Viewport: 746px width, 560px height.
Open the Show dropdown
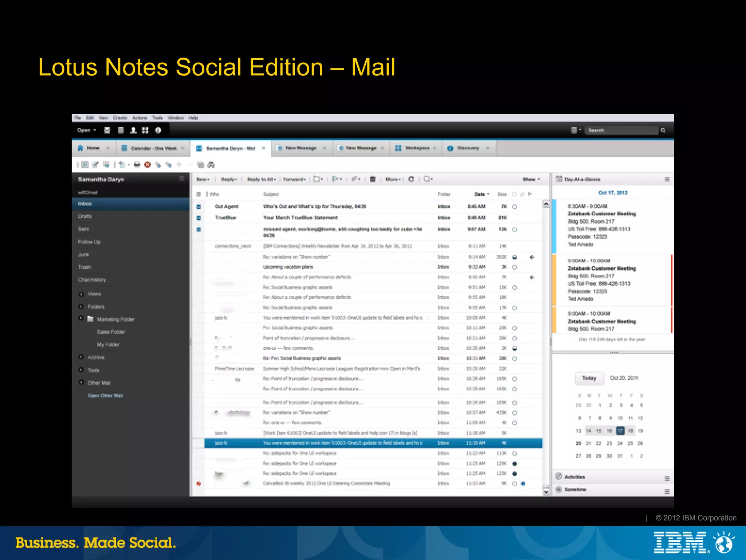pos(531,179)
